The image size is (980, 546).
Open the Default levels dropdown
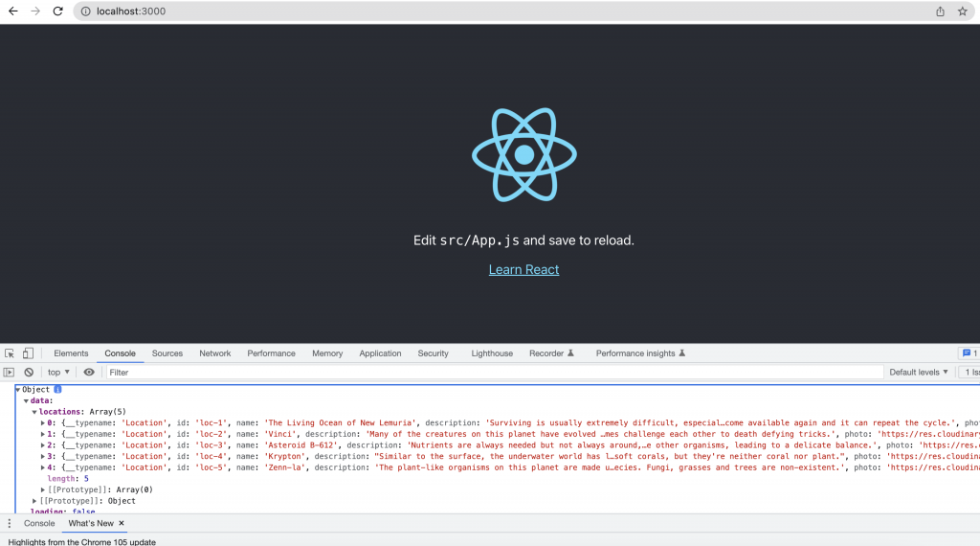[919, 372]
